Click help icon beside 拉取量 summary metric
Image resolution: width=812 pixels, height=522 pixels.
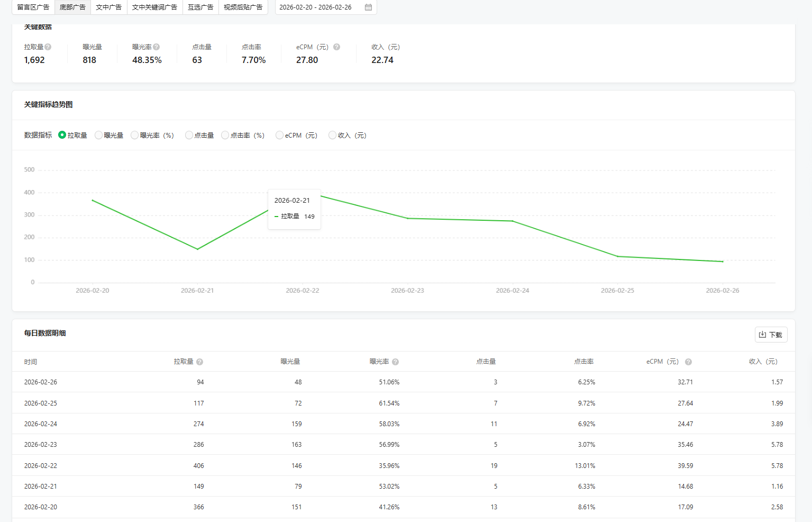click(x=48, y=47)
